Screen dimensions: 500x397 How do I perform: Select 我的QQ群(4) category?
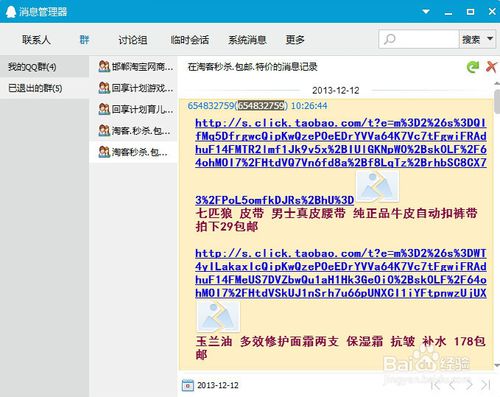point(44,67)
